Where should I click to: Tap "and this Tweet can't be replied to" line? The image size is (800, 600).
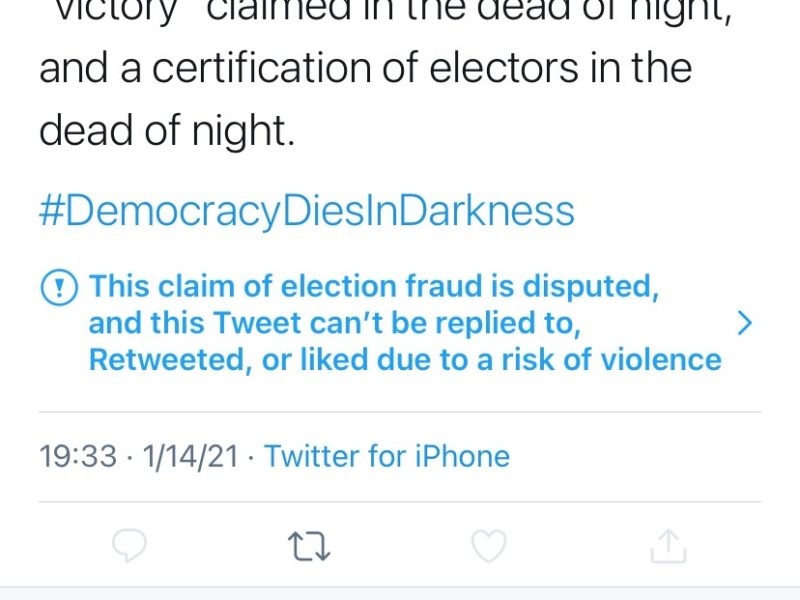point(335,323)
